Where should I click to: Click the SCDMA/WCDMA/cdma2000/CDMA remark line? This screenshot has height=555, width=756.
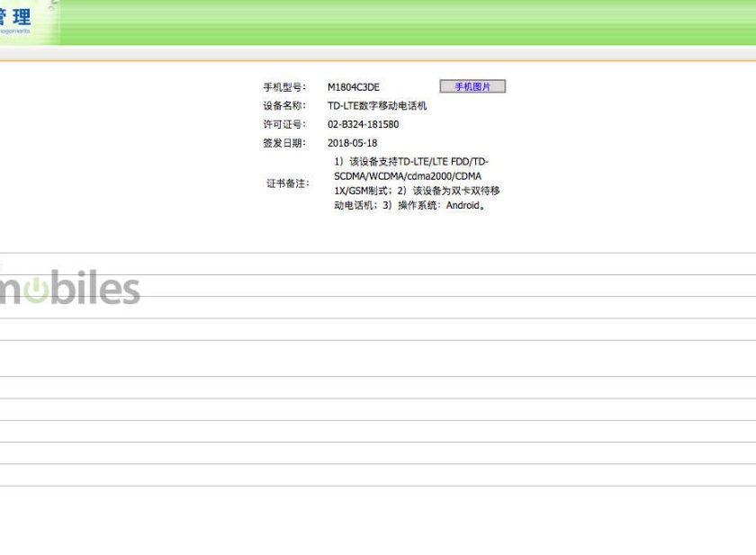[407, 176]
